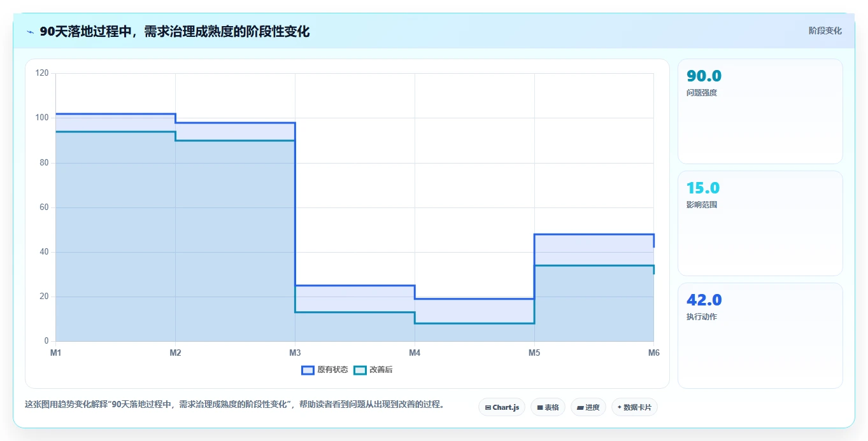Click the 40 y-axis tick label
Screen dimensions: 868x441
pos(44,252)
